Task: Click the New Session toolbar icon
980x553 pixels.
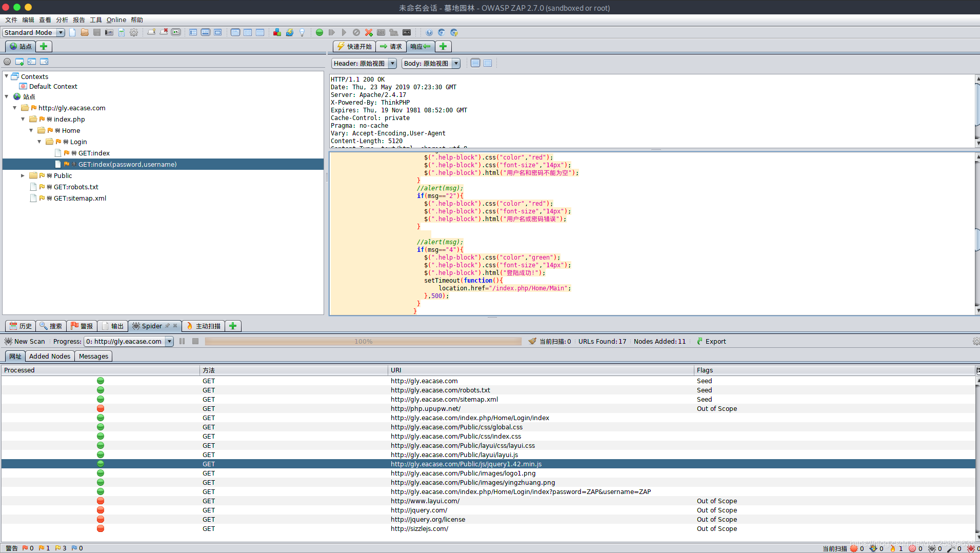Action: [x=72, y=32]
